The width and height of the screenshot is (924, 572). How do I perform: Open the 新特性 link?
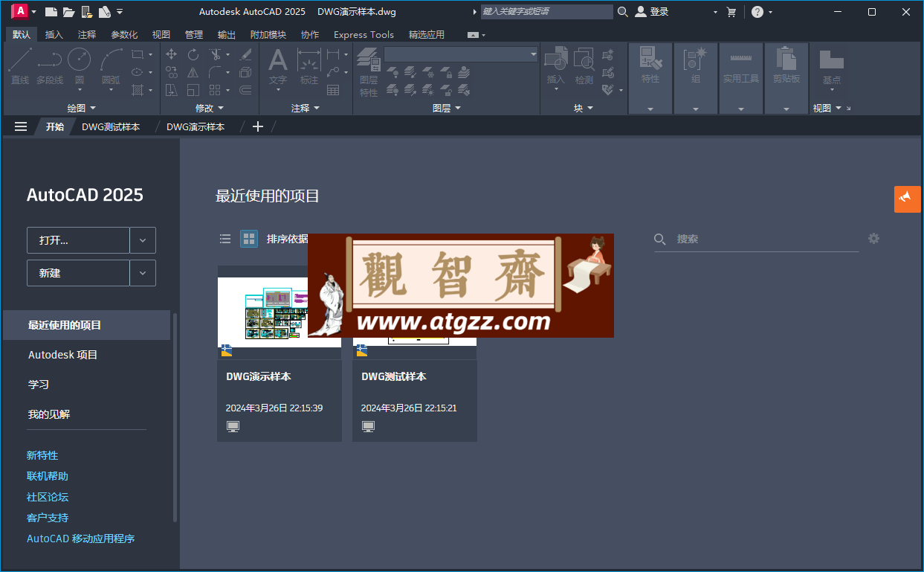pyautogui.click(x=42, y=455)
